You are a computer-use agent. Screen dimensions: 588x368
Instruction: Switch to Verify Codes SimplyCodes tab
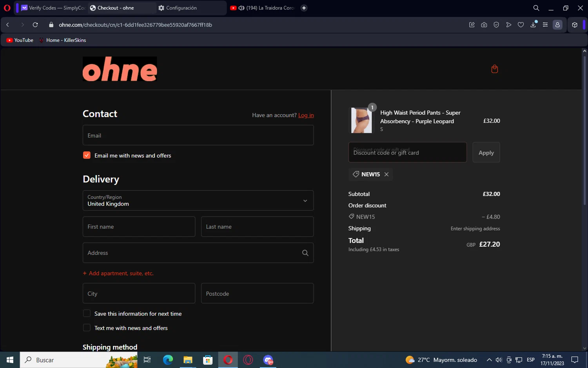pos(53,8)
